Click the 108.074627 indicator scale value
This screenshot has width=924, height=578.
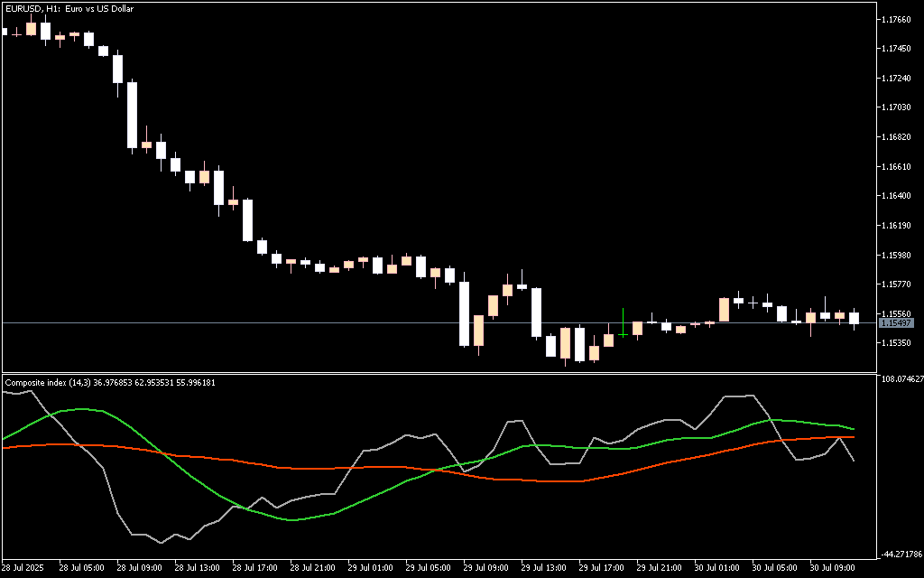901,379
